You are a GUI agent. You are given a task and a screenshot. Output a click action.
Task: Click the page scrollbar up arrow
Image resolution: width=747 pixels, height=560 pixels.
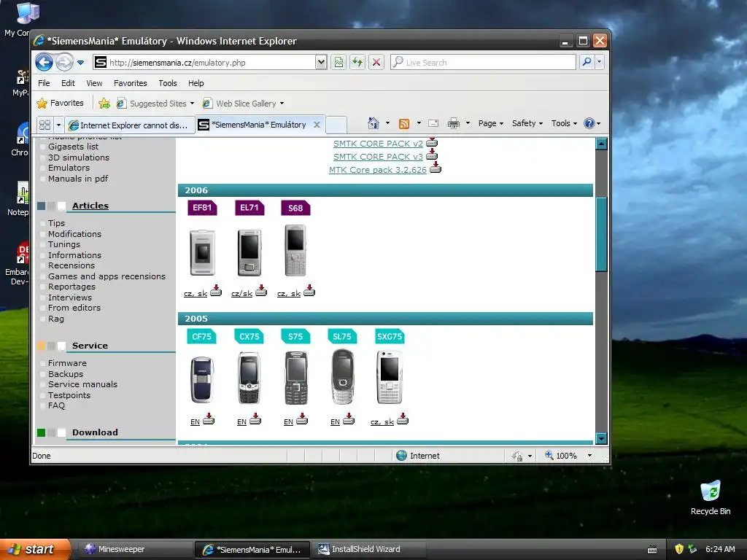pyautogui.click(x=601, y=144)
